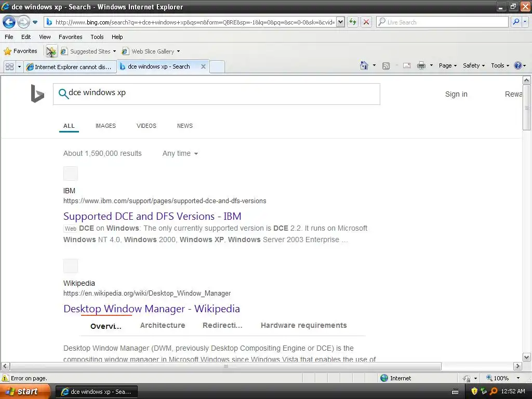
Task: Open the File menu
Action: [9, 37]
